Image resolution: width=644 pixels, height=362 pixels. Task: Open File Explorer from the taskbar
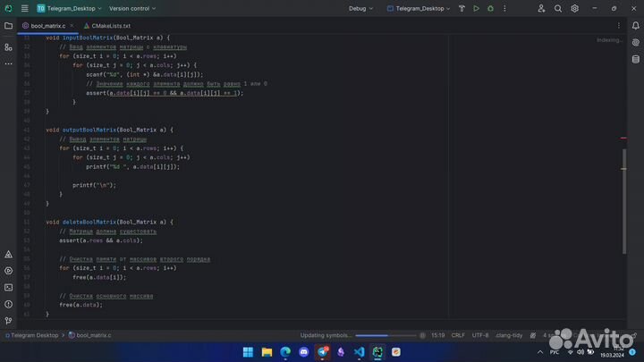click(267, 352)
